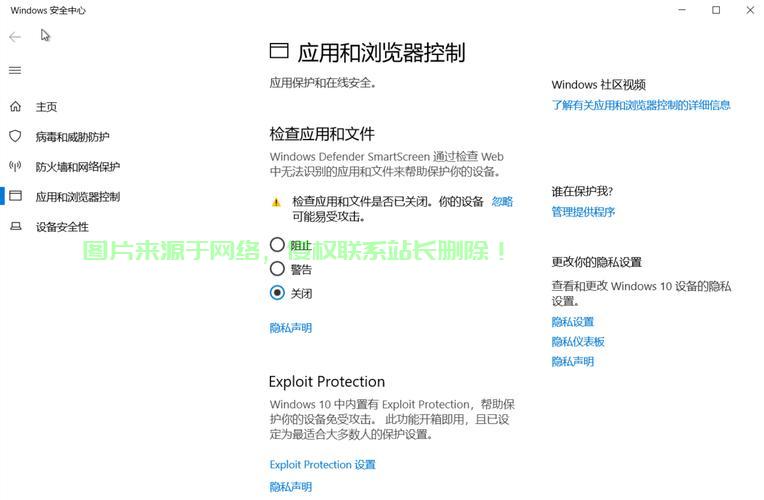Maximize the Windows Security window

coord(716,10)
